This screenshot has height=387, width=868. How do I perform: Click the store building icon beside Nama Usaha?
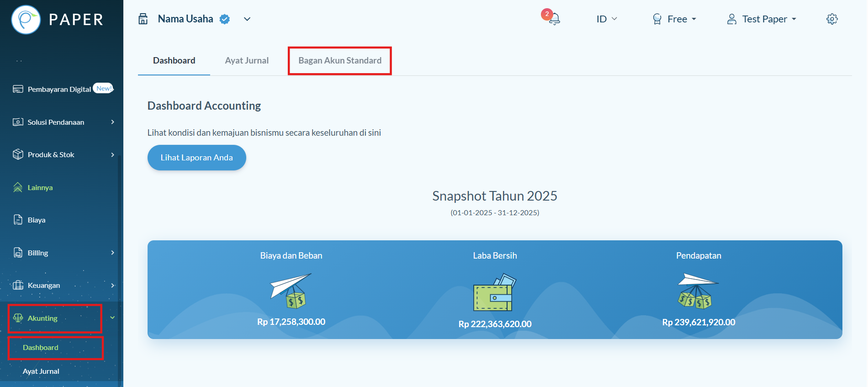(143, 19)
